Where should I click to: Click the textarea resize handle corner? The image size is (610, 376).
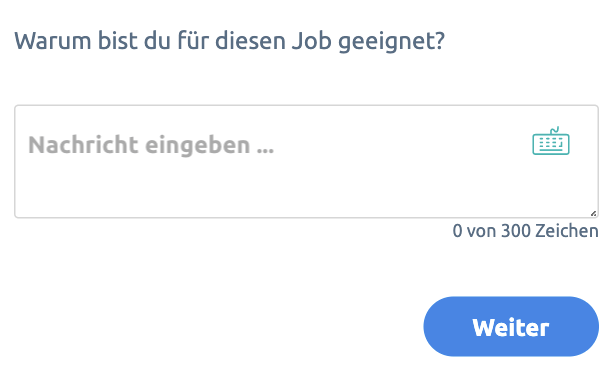click(x=593, y=213)
